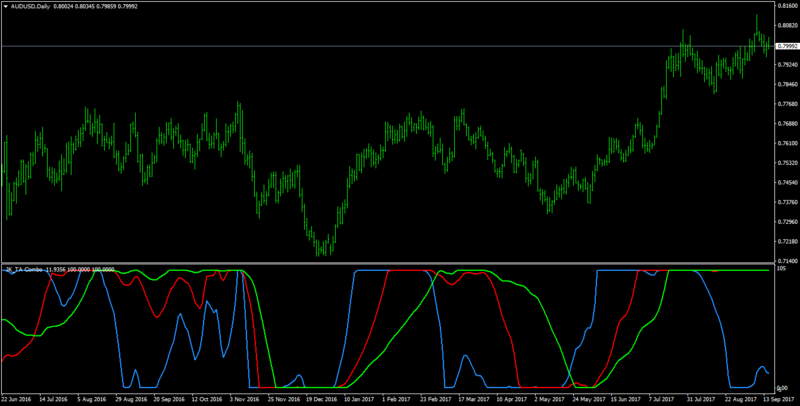Click the 20 Sep 2016 date label
The image size is (800, 406).
pyautogui.click(x=168, y=399)
